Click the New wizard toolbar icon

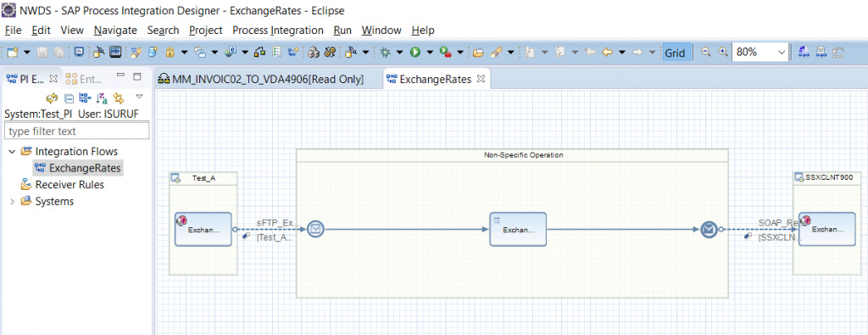click(x=13, y=52)
